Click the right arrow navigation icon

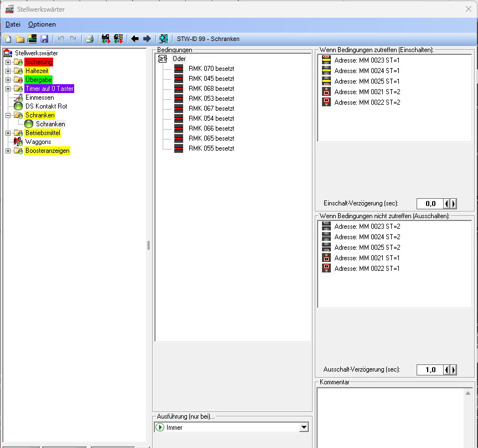tap(147, 39)
